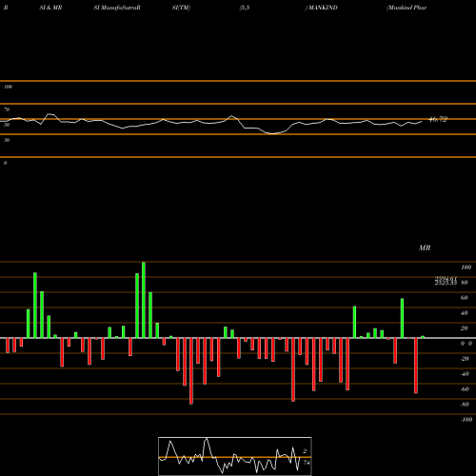Click the 0 label on RSI axis

coord(5,163)
